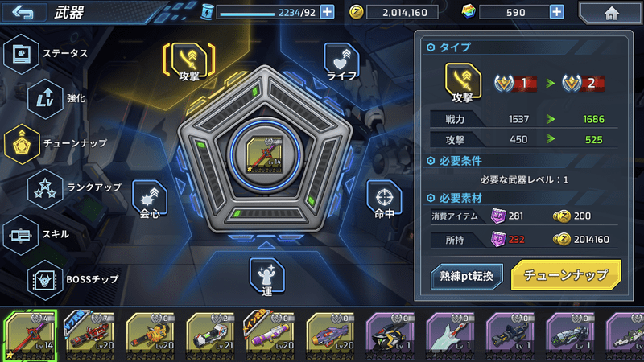Click the 熟練pt転換 button
644x362 pixels.
(467, 276)
